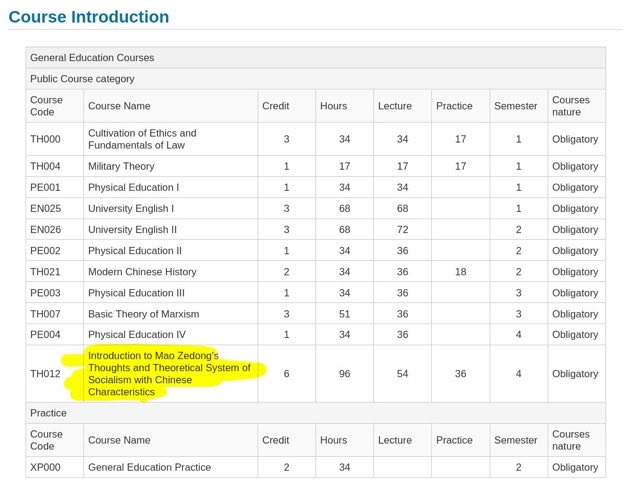
Task: Select the "Basic Theory of Marxism" course name
Action: coord(144,314)
